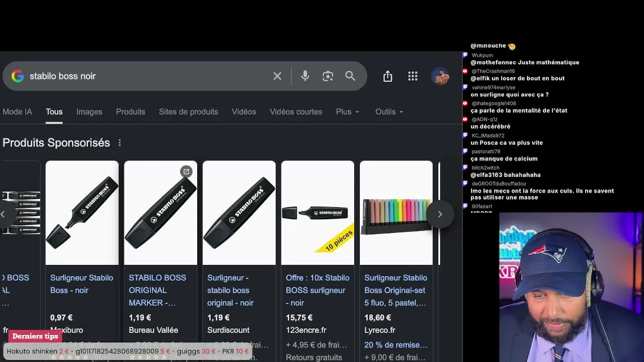The height and width of the screenshot is (362, 644).
Task: Start voice search with the microphone icon
Action: (x=305, y=76)
